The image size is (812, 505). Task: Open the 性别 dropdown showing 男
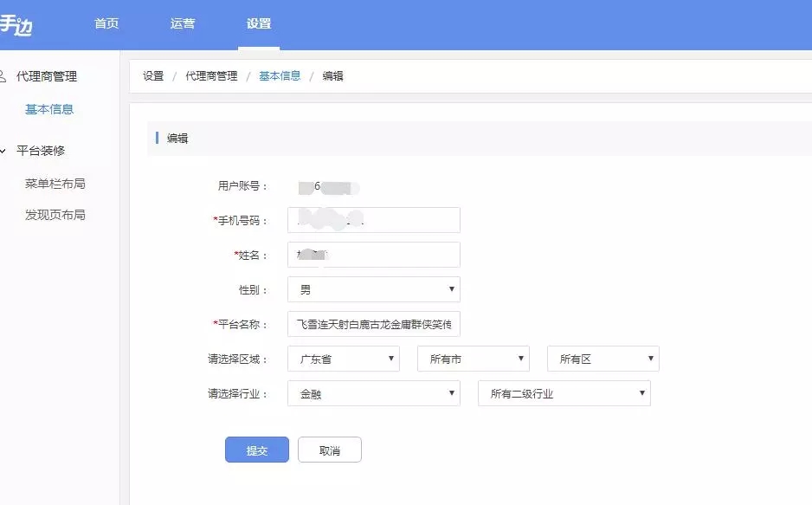tap(373, 289)
